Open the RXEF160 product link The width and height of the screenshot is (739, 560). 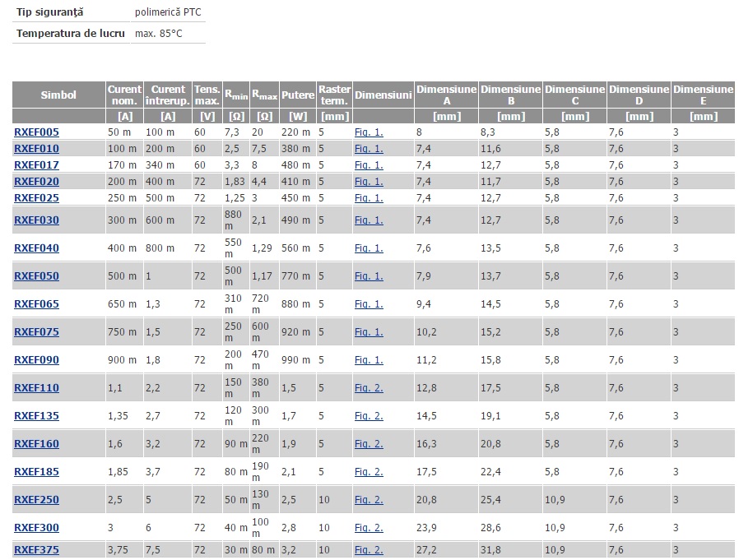coord(36,444)
